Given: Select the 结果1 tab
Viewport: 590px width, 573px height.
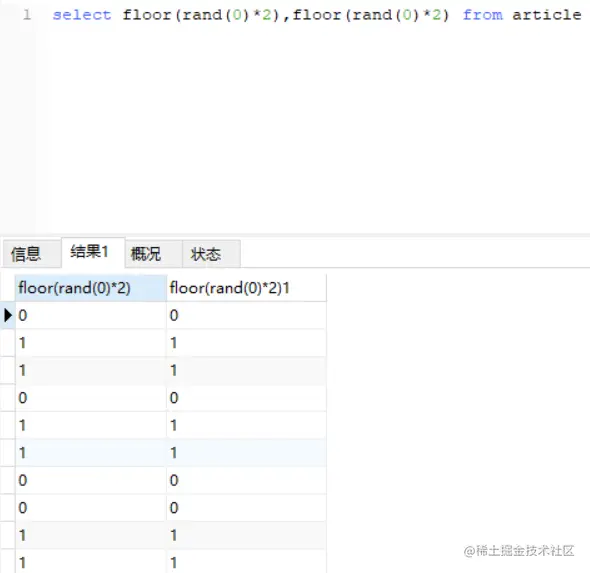Looking at the screenshot, I should tap(93, 252).
